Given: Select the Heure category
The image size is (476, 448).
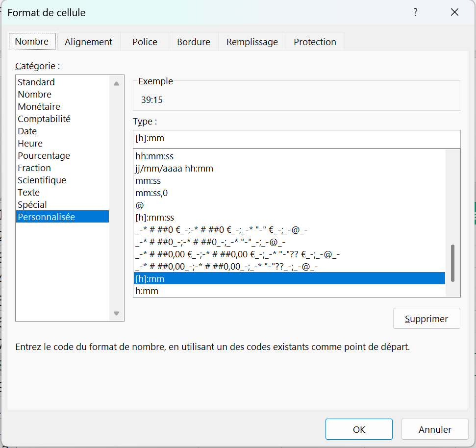Looking at the screenshot, I should coord(63,143).
